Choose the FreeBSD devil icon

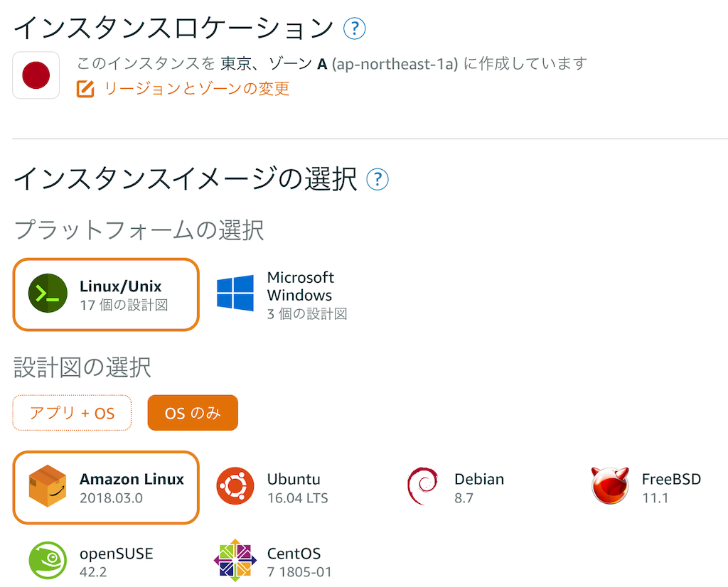[609, 485]
